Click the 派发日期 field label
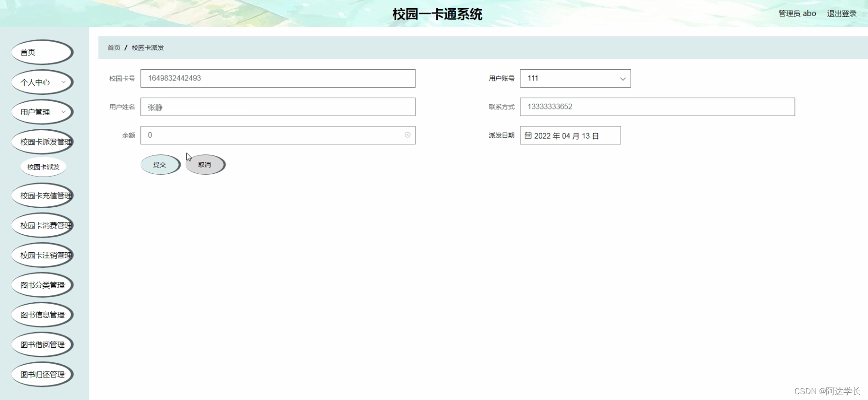The height and width of the screenshot is (400, 868). tap(502, 136)
